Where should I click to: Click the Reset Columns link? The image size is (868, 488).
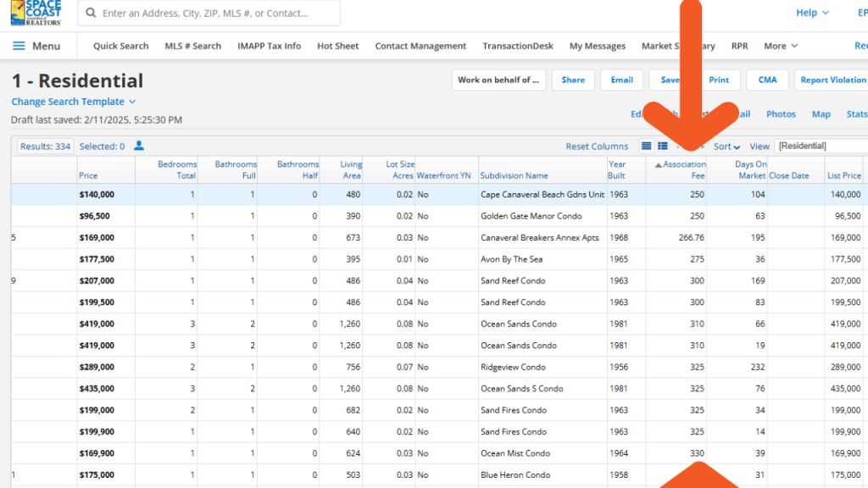597,146
